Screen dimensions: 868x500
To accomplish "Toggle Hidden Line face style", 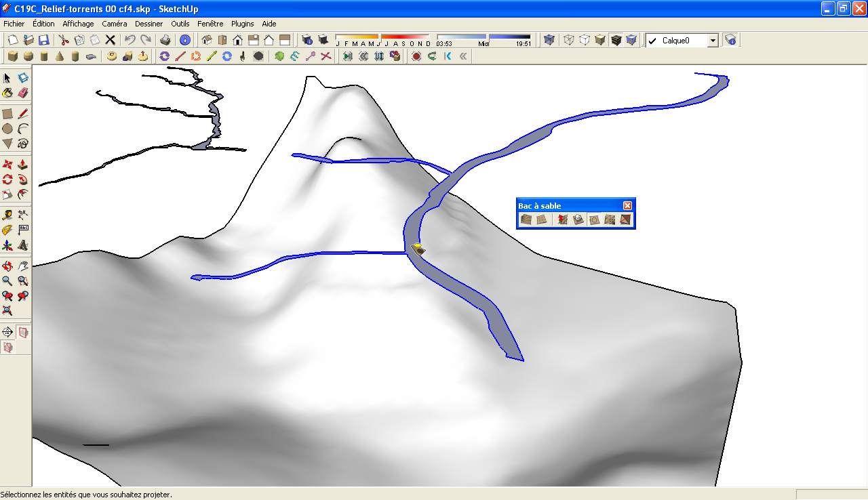I will click(x=585, y=40).
